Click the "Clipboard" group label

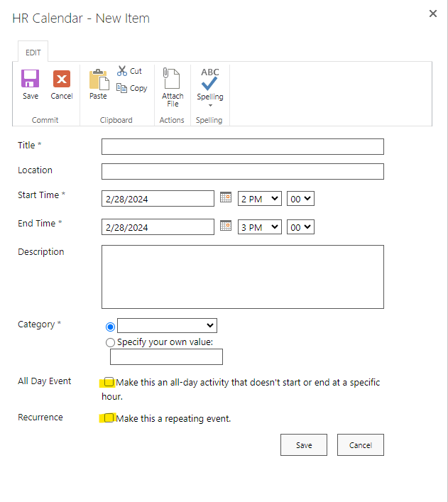coord(116,120)
